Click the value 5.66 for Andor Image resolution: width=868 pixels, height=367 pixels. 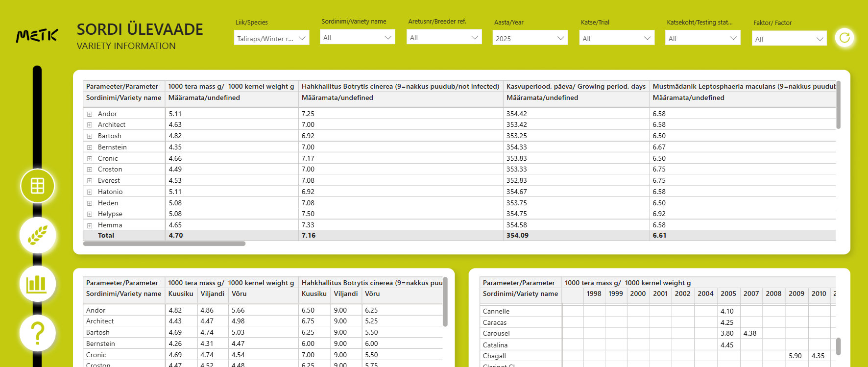(x=238, y=310)
